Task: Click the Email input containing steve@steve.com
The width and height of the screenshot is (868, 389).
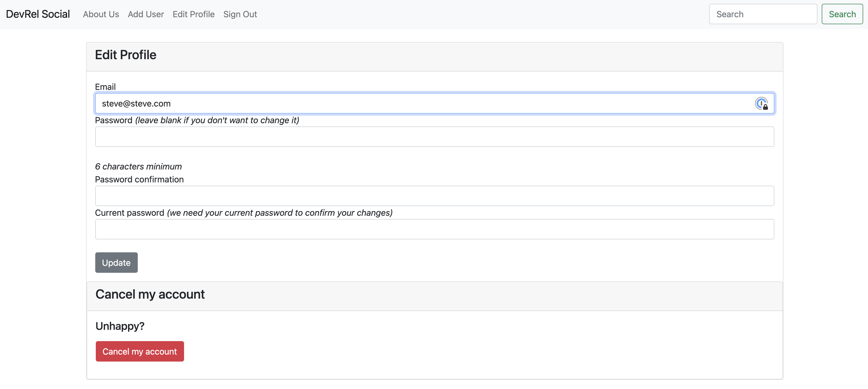Action: (x=434, y=103)
